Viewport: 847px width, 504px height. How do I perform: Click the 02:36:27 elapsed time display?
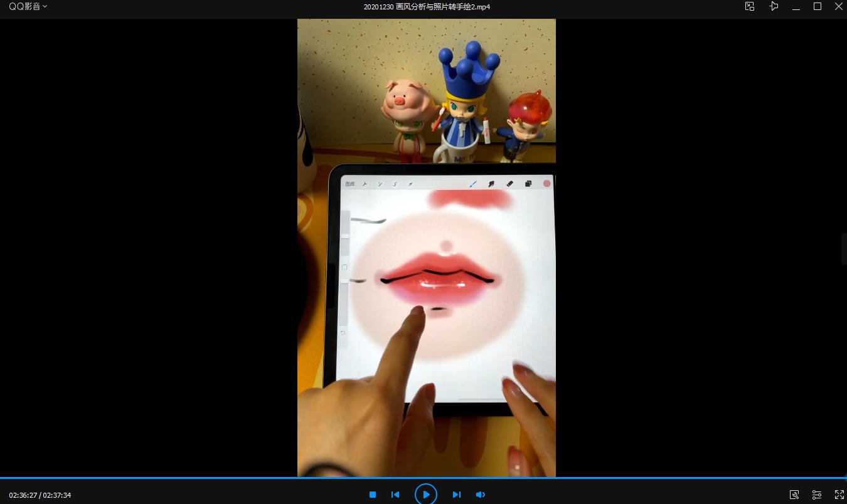pyautogui.click(x=23, y=495)
